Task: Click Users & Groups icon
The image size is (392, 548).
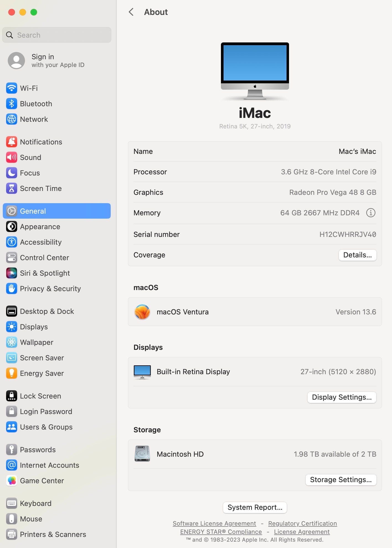Action: click(x=12, y=427)
